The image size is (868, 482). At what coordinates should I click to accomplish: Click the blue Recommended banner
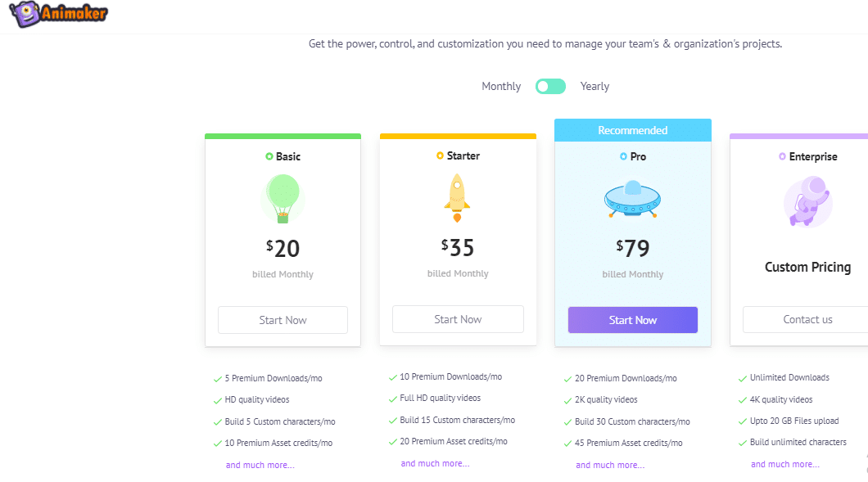(x=632, y=129)
